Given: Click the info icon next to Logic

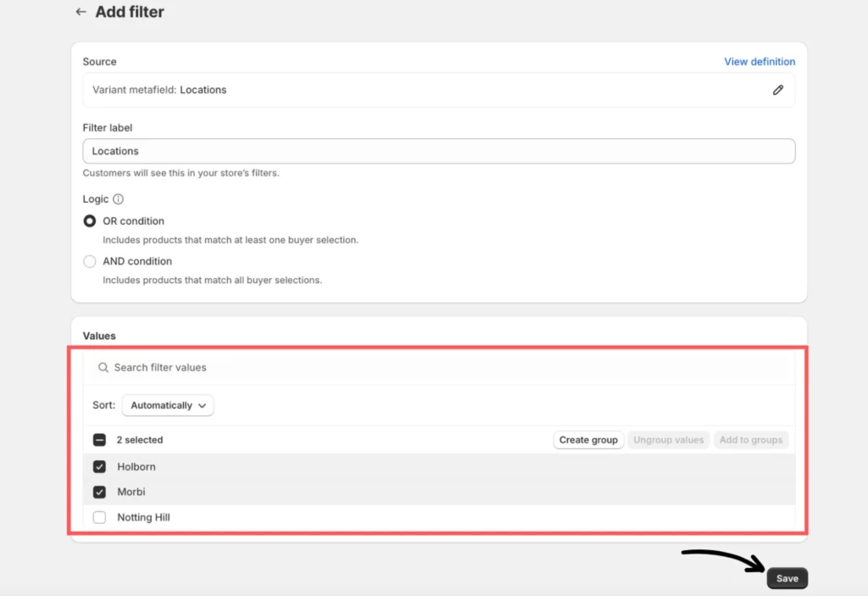Looking at the screenshot, I should click(x=118, y=199).
